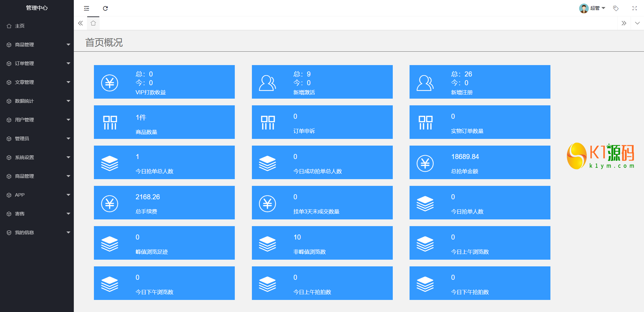
Task: Click the layers icon on the 今日上午浏览数 card
Action: [x=425, y=244]
